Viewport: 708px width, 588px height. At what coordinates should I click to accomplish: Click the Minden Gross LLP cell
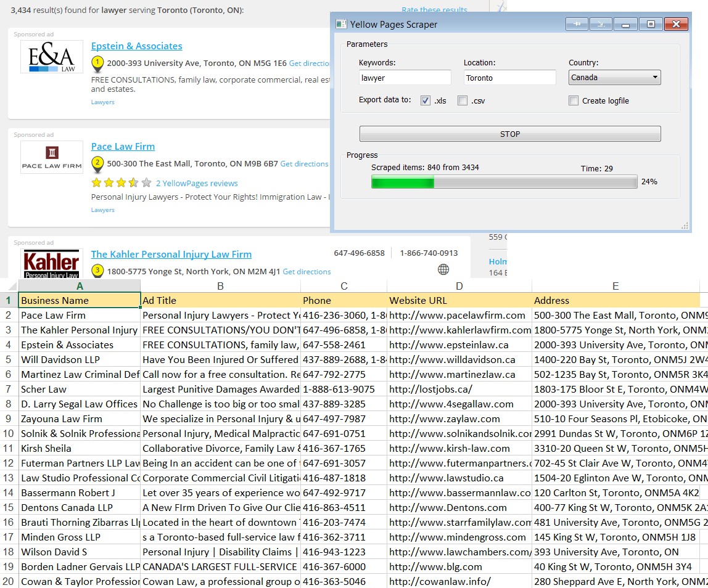[80, 537]
